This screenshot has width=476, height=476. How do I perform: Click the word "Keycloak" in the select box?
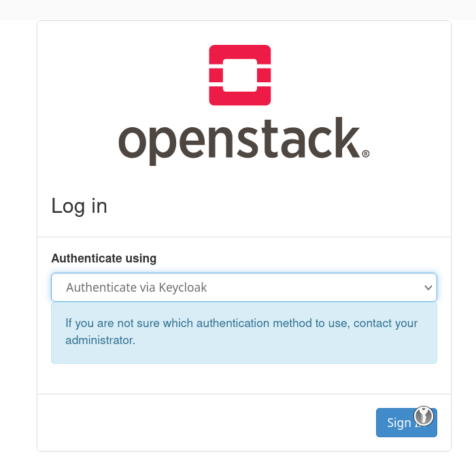(x=183, y=288)
